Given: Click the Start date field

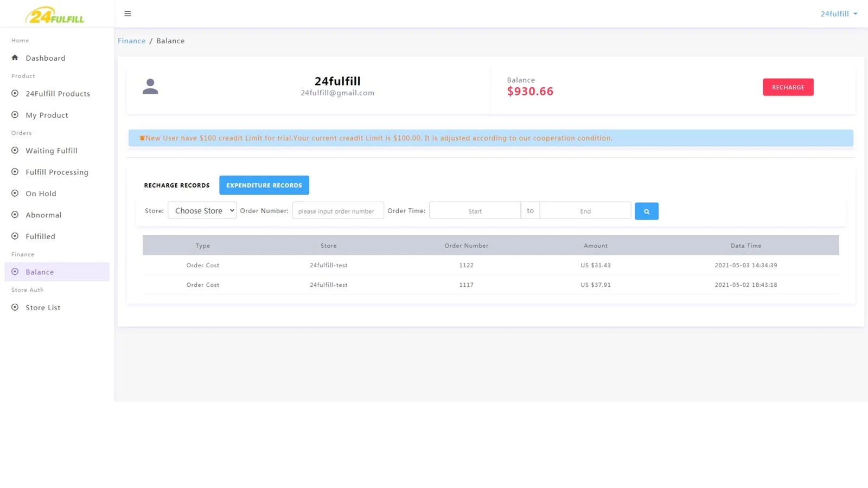Looking at the screenshot, I should (x=475, y=210).
